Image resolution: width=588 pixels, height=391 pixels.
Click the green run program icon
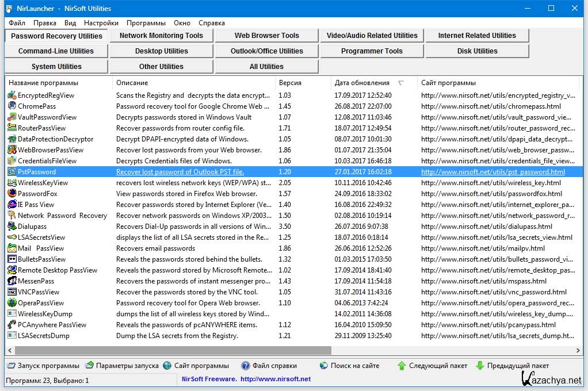[12, 366]
